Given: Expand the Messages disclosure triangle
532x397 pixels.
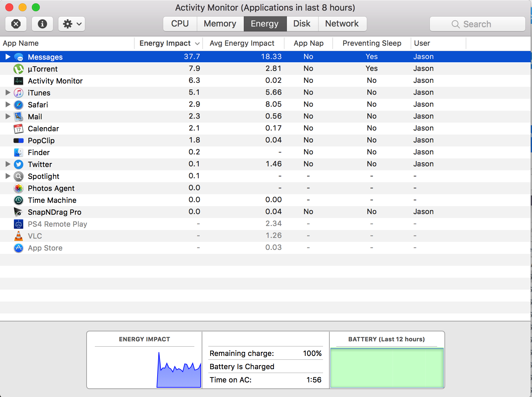Looking at the screenshot, I should (x=8, y=57).
